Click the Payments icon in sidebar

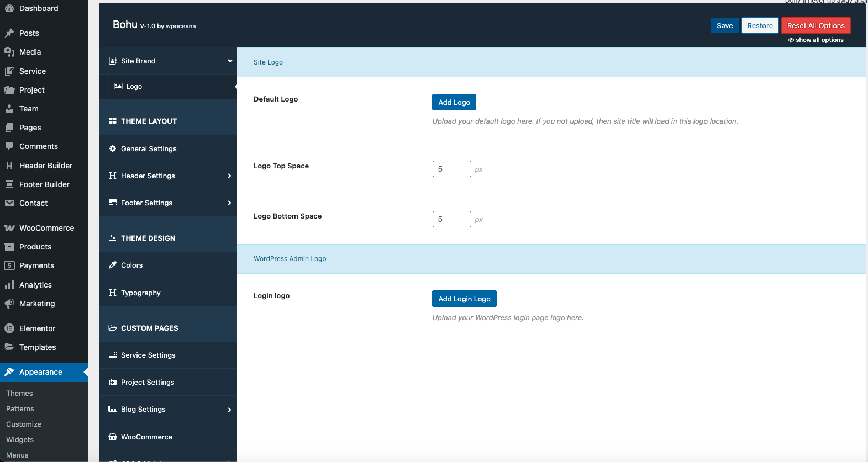[9, 265]
